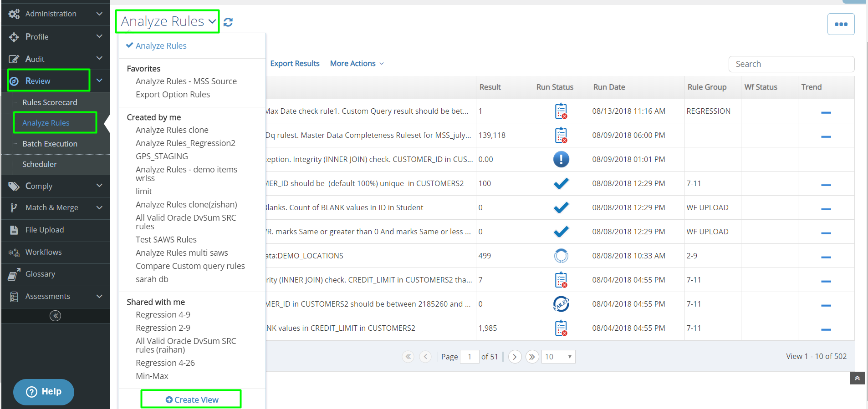This screenshot has width=868, height=409.
Task: Click the page number input box
Action: coord(470,357)
